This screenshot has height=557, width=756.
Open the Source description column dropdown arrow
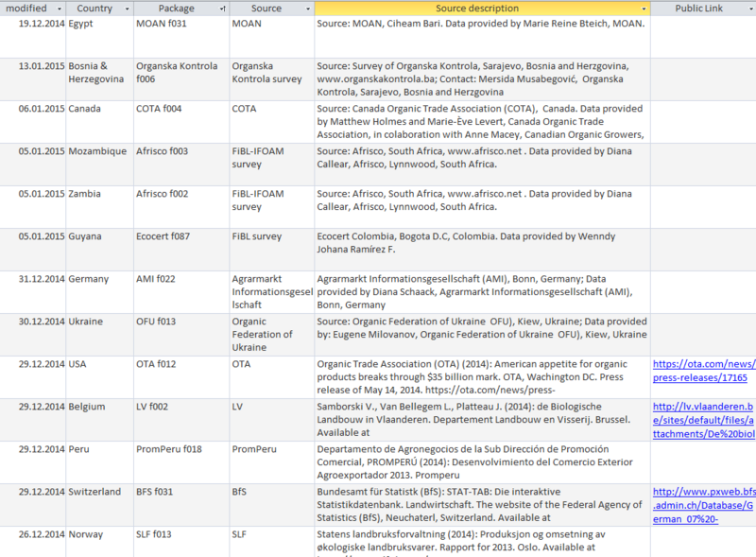point(644,9)
